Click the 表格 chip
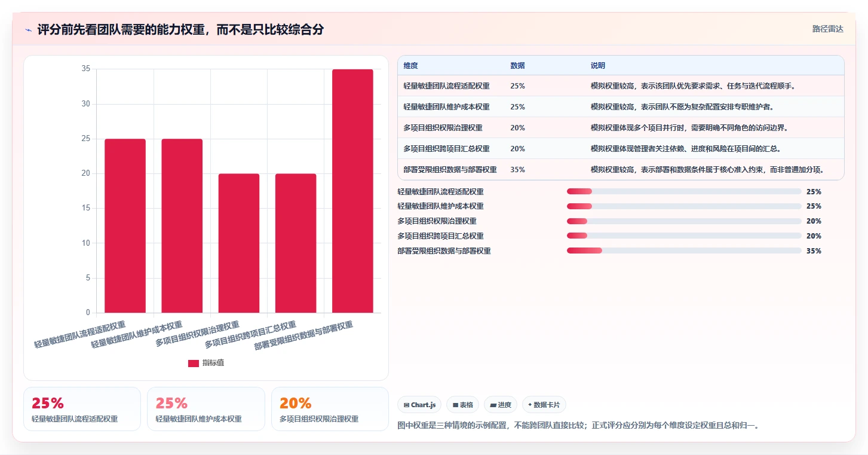 click(x=463, y=405)
